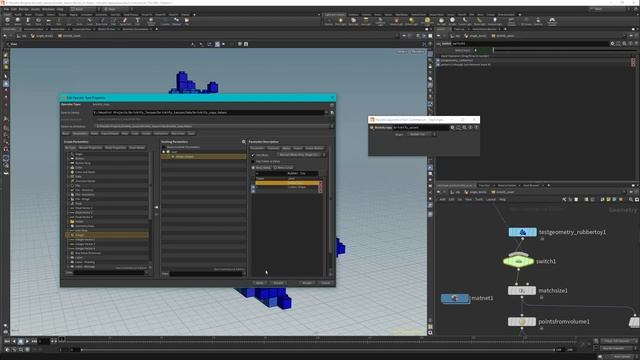Click the play forward button
The width and height of the screenshot is (640, 360).
(27, 341)
